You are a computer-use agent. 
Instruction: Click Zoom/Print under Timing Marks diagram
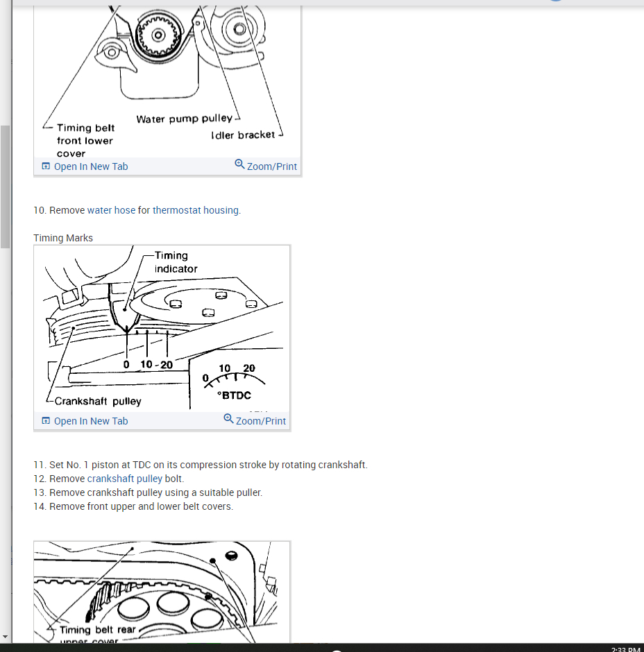(260, 421)
